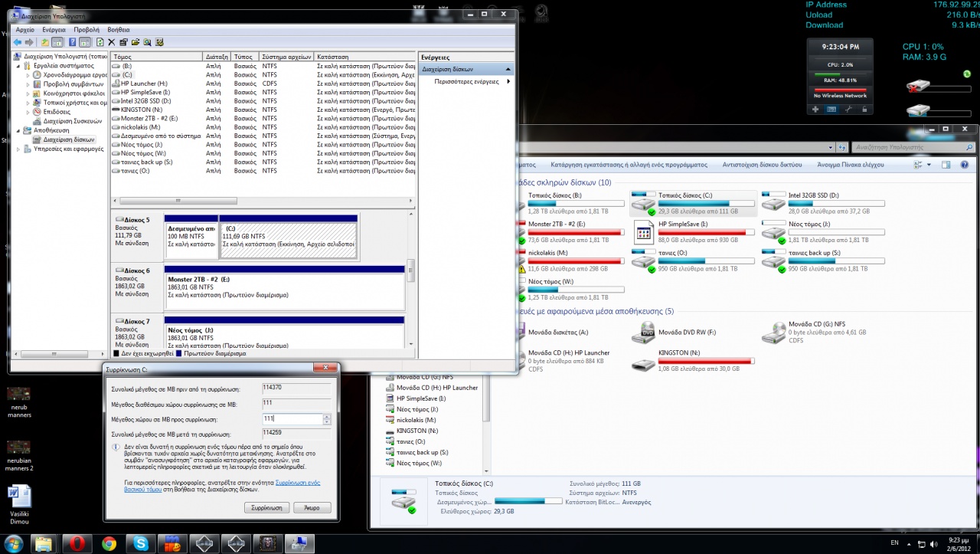Image resolution: width=980 pixels, height=554 pixels.
Task: Open Skype from taskbar
Action: pos(141,543)
